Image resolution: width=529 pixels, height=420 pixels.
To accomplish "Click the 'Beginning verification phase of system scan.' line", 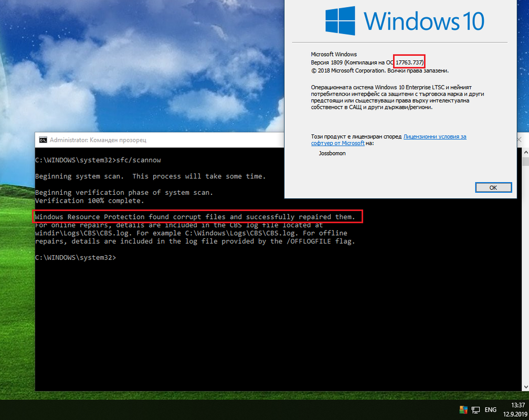I will (x=124, y=193).
